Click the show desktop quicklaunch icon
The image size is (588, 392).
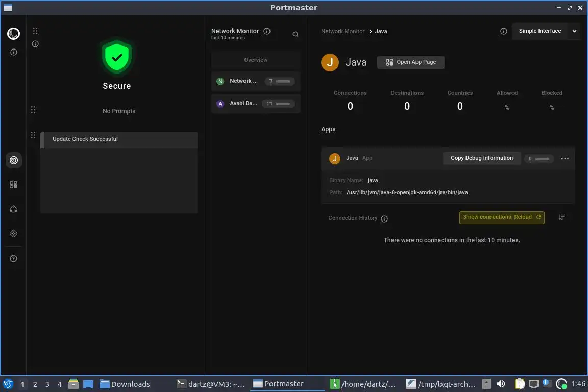pos(88,384)
